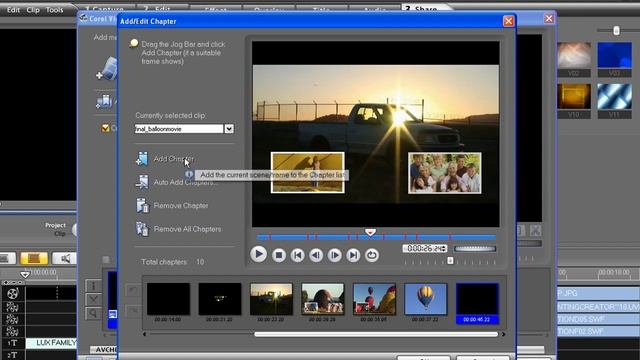Click the Add Chapter icon
This screenshot has width=640, height=360.
(142, 158)
